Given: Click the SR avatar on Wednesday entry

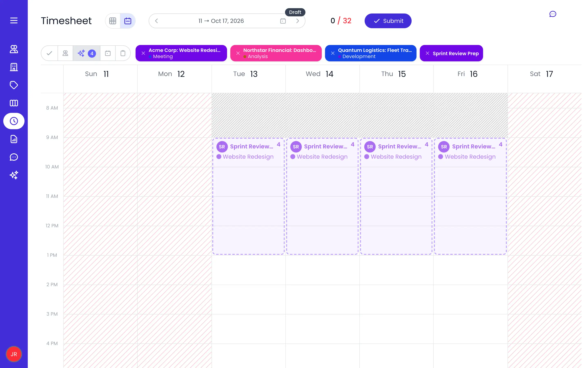Looking at the screenshot, I should tap(296, 147).
